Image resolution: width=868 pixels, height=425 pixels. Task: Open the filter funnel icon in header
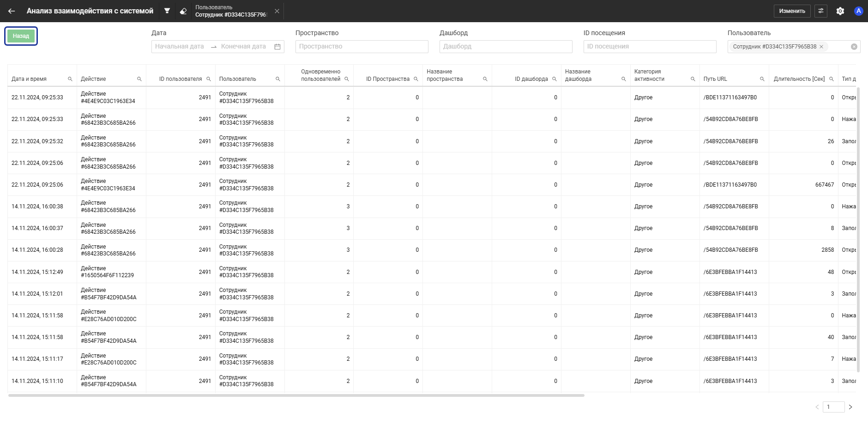(167, 11)
